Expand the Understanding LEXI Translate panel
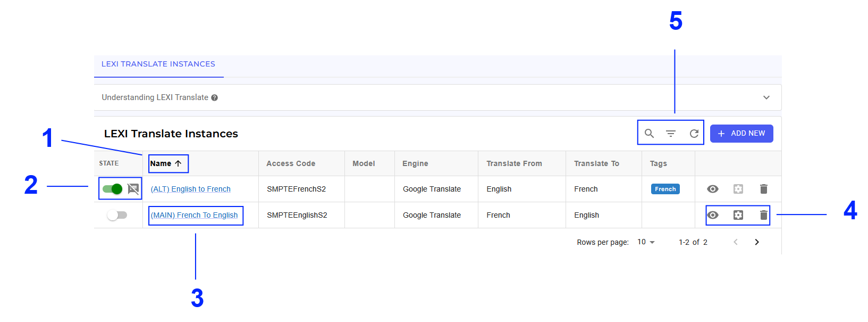Screen dimensions: 868x322 click(x=766, y=97)
